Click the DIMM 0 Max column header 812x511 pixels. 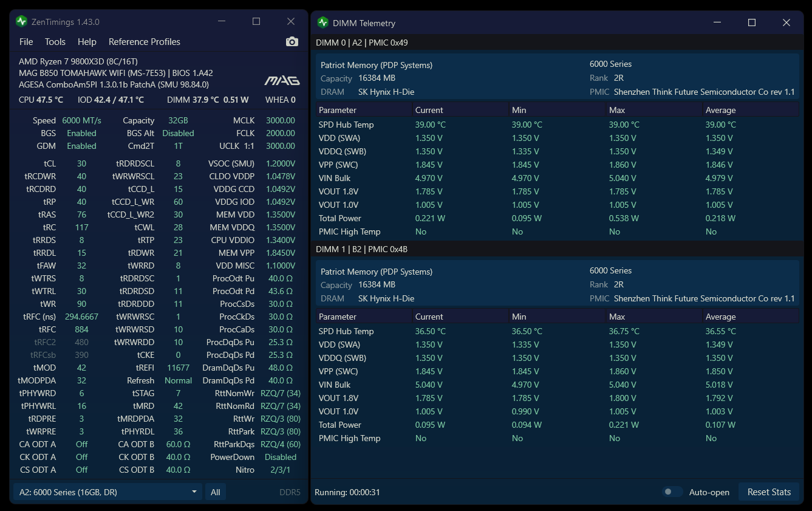653,110
